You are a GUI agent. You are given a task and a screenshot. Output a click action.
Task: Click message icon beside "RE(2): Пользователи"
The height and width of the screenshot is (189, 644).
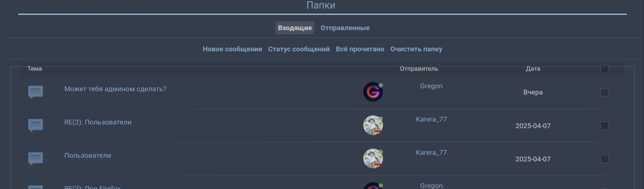pos(35,125)
